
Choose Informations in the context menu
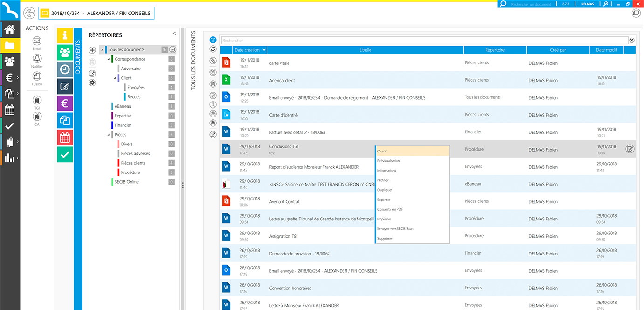click(x=412, y=171)
